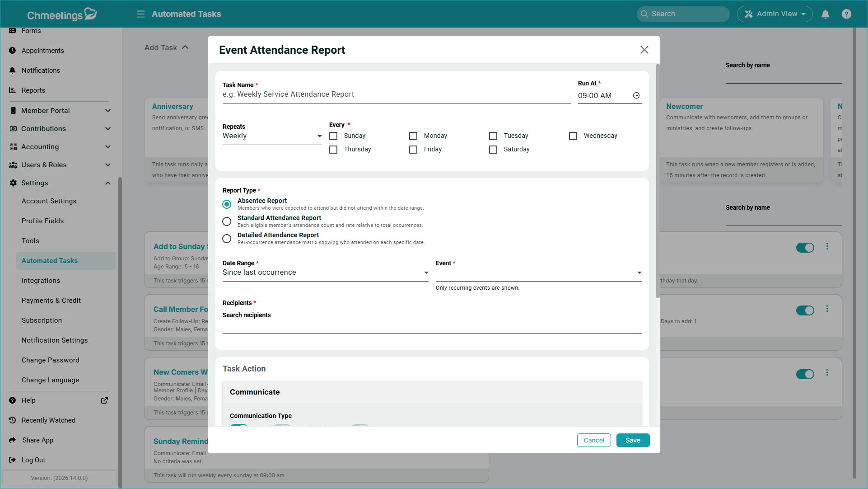Click the Search recipients field

point(432,326)
